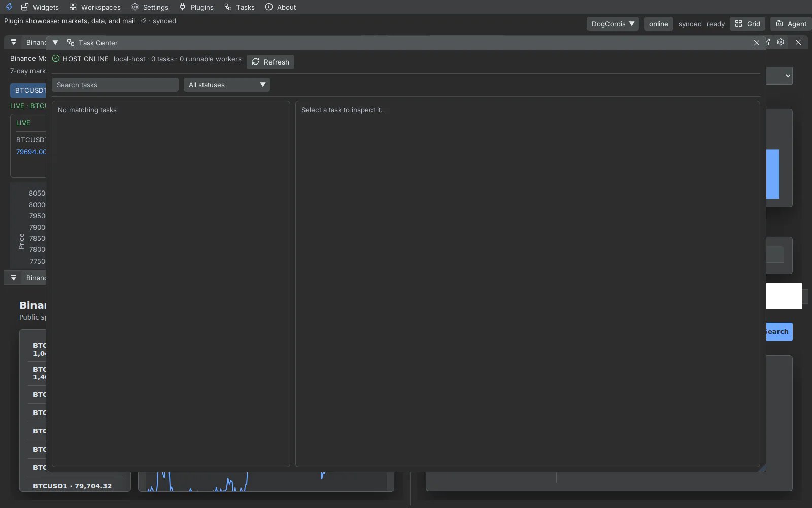
Task: Click the 79694.00 price value
Action: [x=31, y=152]
